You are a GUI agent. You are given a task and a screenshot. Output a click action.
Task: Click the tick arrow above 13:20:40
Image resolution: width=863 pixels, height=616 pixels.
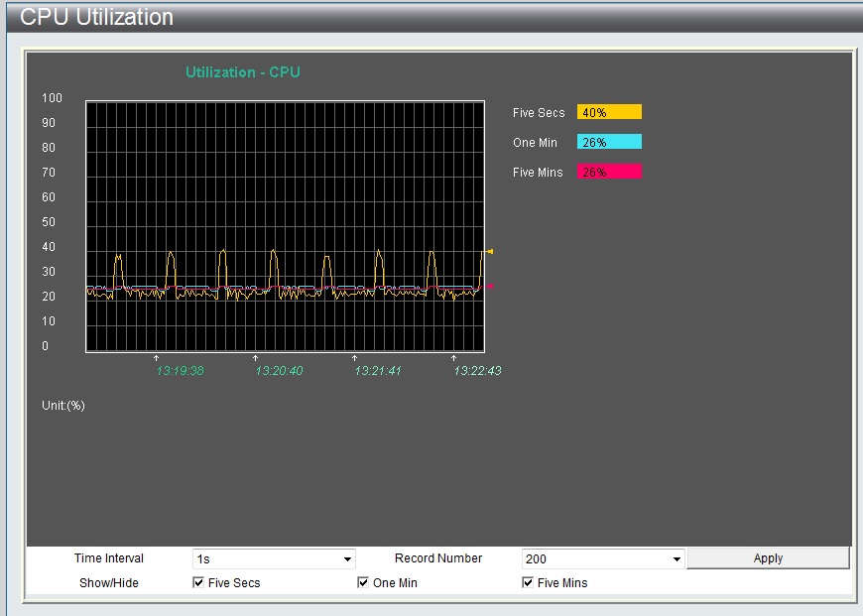click(x=255, y=358)
